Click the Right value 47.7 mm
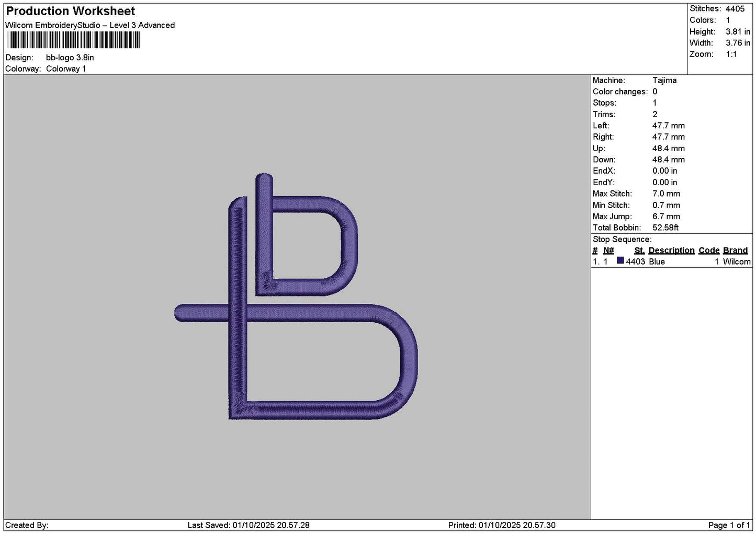Viewport: 756px width, 534px height. (669, 137)
